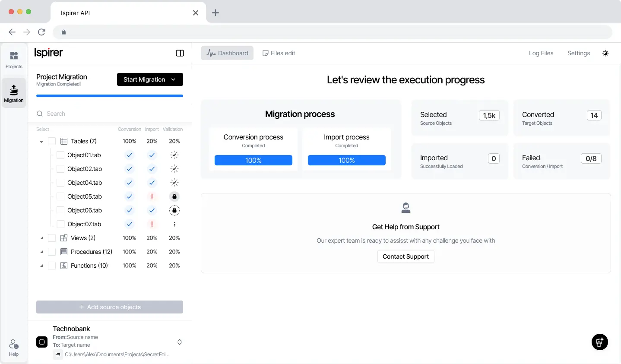621x364 pixels.
Task: Open the Help sidebar icon
Action: (14, 348)
